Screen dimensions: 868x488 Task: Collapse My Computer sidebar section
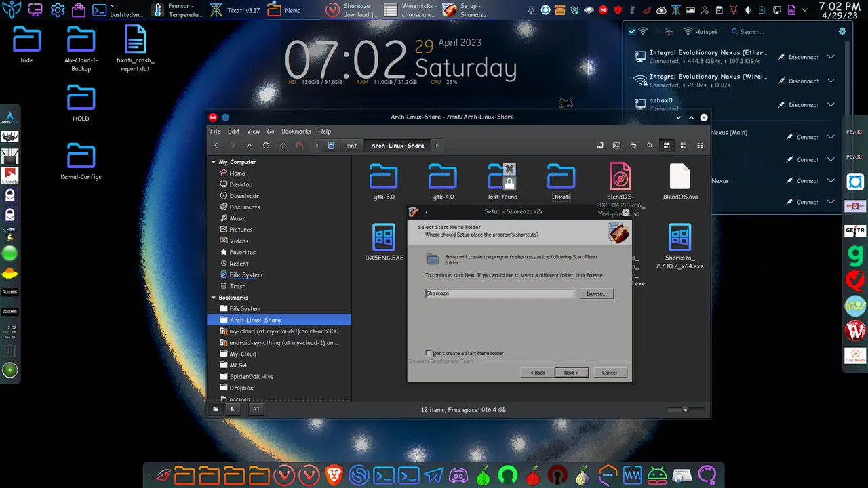pos(214,162)
